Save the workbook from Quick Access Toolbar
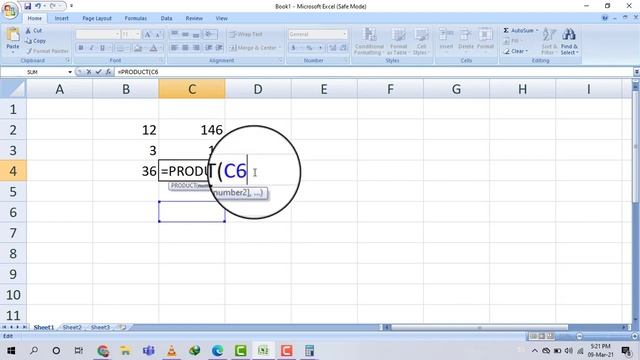This screenshot has width=640, height=360. [28, 6]
